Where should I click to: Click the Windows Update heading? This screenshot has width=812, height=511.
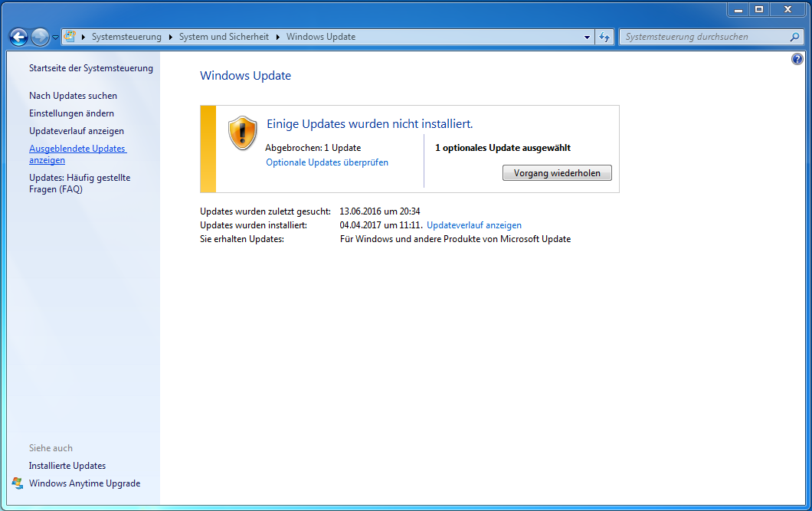coord(245,76)
